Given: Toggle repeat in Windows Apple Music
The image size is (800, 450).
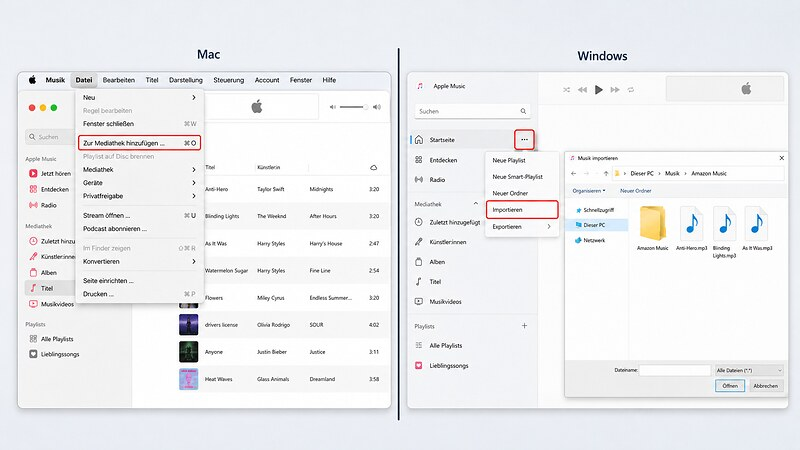Looking at the screenshot, I should tap(631, 90).
